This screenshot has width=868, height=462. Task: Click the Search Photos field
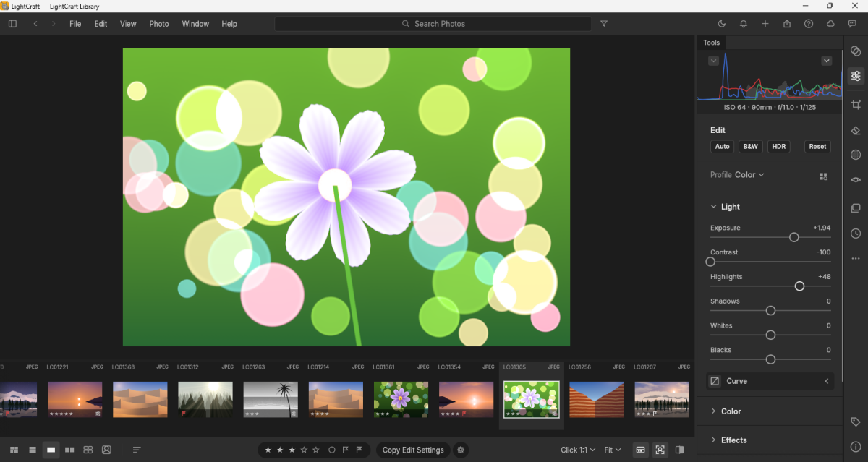(x=433, y=24)
